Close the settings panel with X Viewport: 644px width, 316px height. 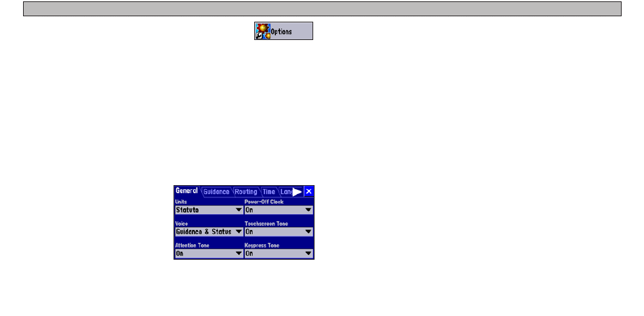coord(308,192)
